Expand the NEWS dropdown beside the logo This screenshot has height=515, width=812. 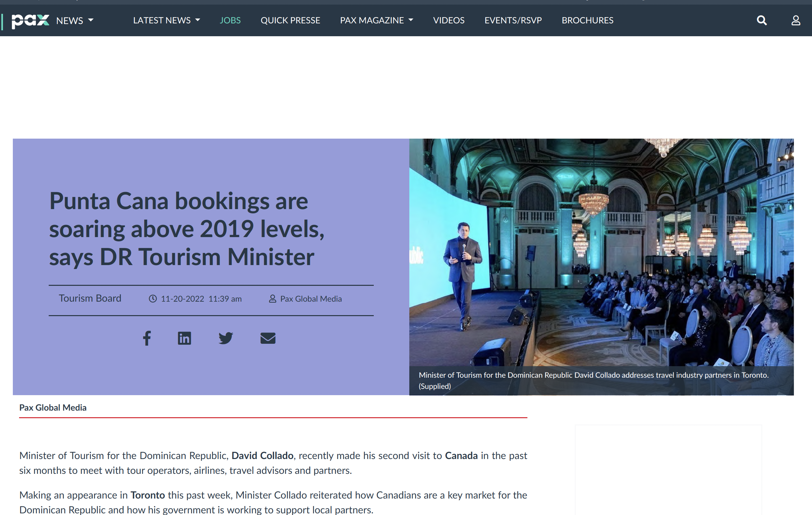75,21
